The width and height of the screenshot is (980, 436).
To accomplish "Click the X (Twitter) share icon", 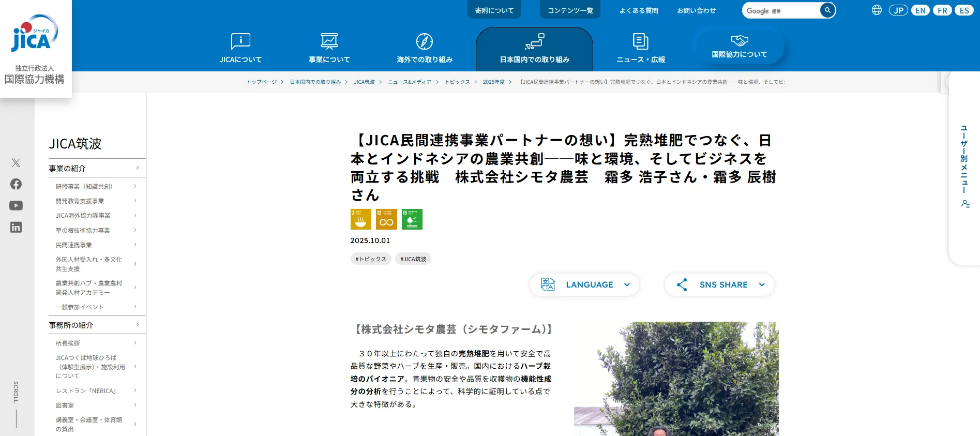I will pos(16,163).
